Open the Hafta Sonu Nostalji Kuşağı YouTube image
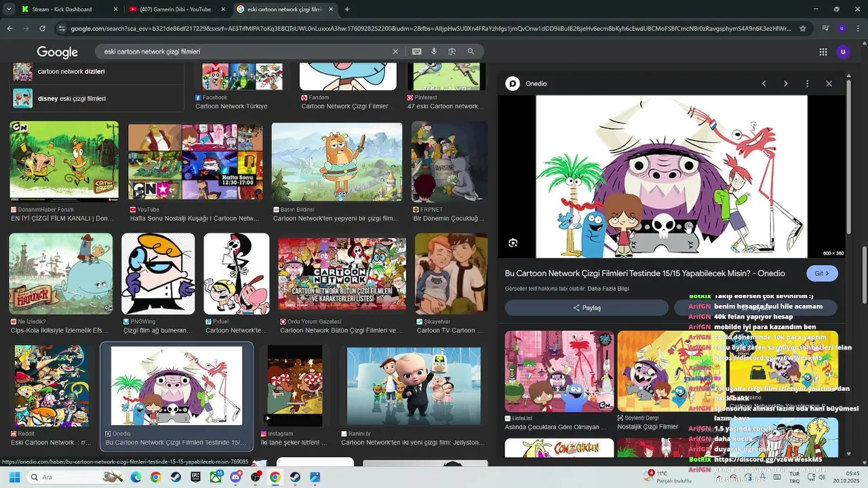This screenshot has height=488, width=868. (195, 161)
